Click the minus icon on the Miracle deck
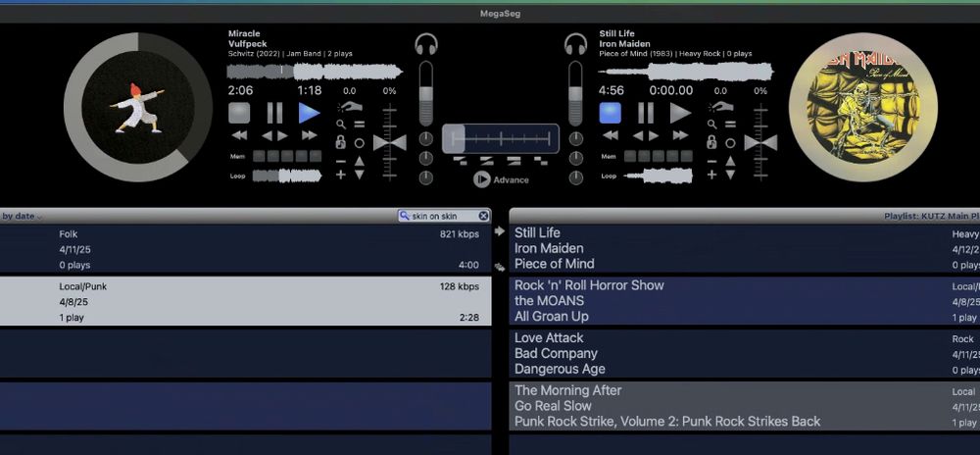Image resolution: width=980 pixels, height=455 pixels. [341, 161]
